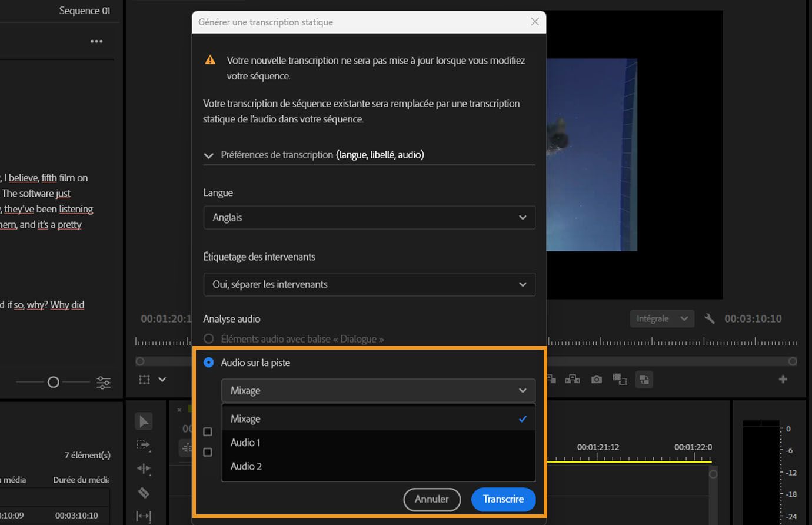Open Program monitor settings with the wrench icon
Image resolution: width=812 pixels, height=525 pixels.
[710, 318]
